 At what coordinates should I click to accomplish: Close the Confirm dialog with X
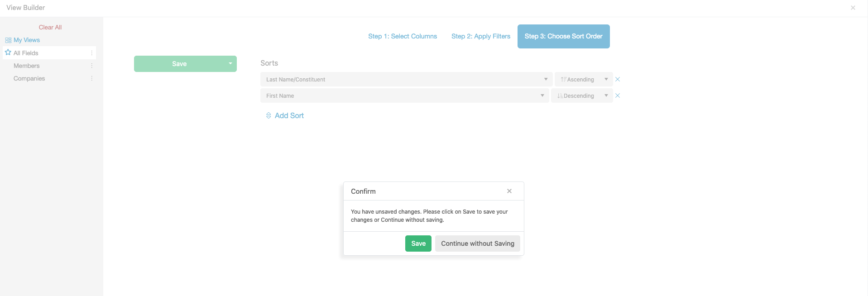509,191
